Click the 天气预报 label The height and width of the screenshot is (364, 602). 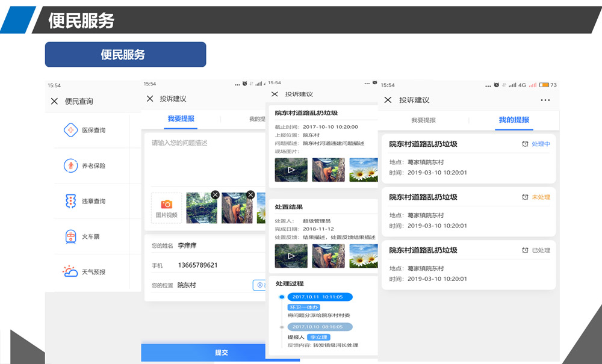click(x=94, y=272)
